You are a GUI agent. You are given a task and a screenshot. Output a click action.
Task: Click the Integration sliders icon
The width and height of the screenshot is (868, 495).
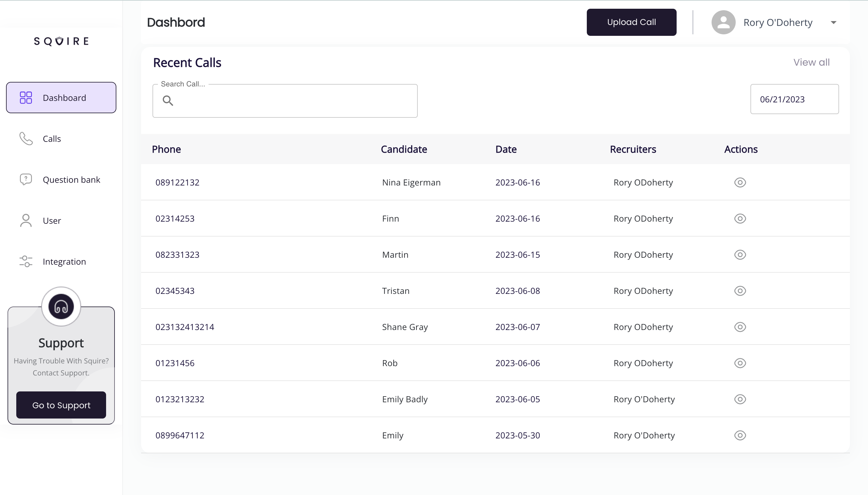[x=26, y=261]
